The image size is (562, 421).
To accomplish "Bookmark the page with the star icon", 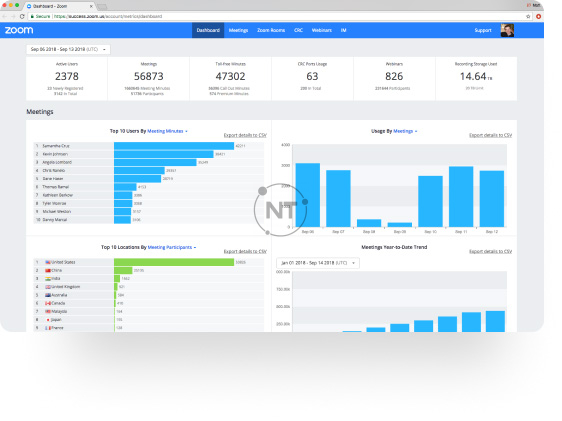I will point(528,16).
